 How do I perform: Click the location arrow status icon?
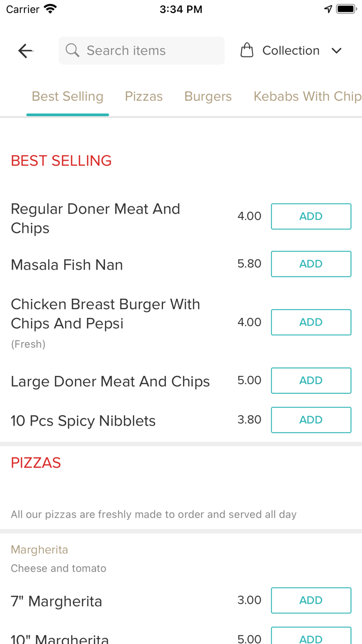(328, 8)
